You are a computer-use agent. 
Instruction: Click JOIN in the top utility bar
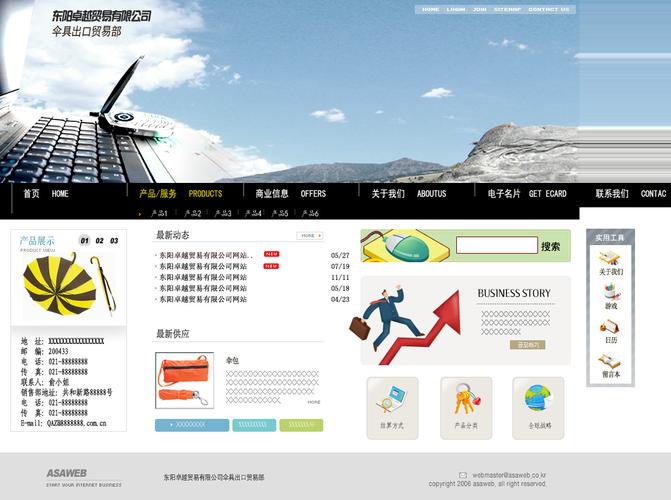pyautogui.click(x=480, y=9)
